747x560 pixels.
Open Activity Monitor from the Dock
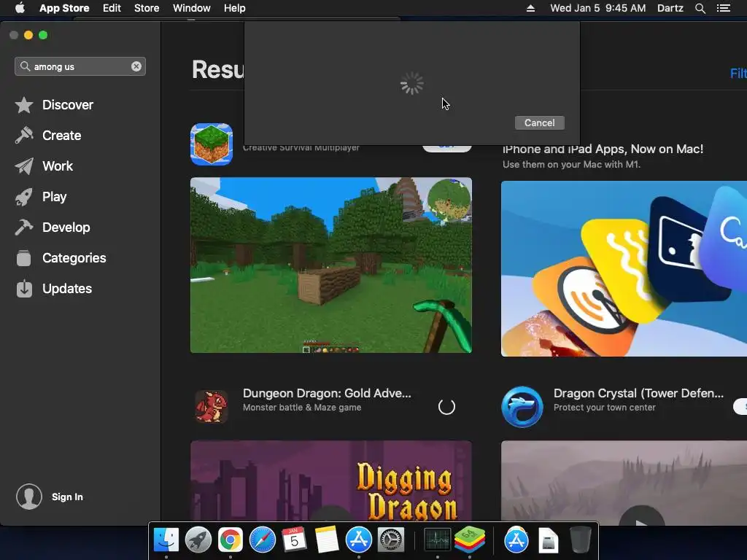[x=438, y=540]
